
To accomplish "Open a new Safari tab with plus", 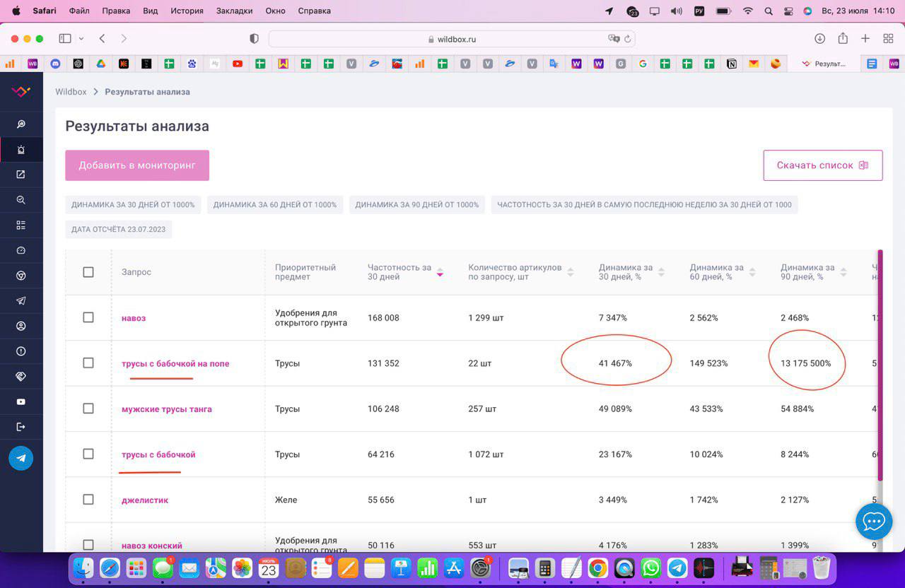I will (x=865, y=39).
